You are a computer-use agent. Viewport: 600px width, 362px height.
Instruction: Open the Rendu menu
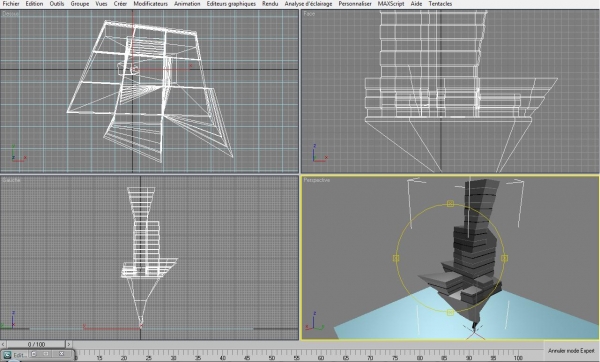(270, 4)
